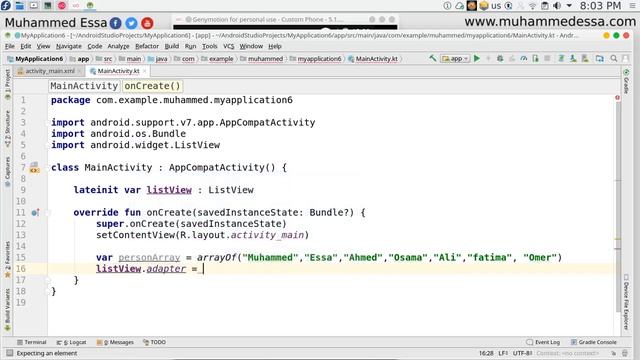Toggle the Structure side panel

[x=7, y=128]
